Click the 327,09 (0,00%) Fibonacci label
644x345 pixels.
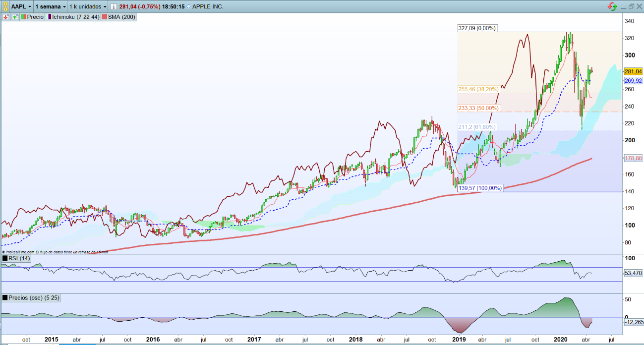(476, 28)
